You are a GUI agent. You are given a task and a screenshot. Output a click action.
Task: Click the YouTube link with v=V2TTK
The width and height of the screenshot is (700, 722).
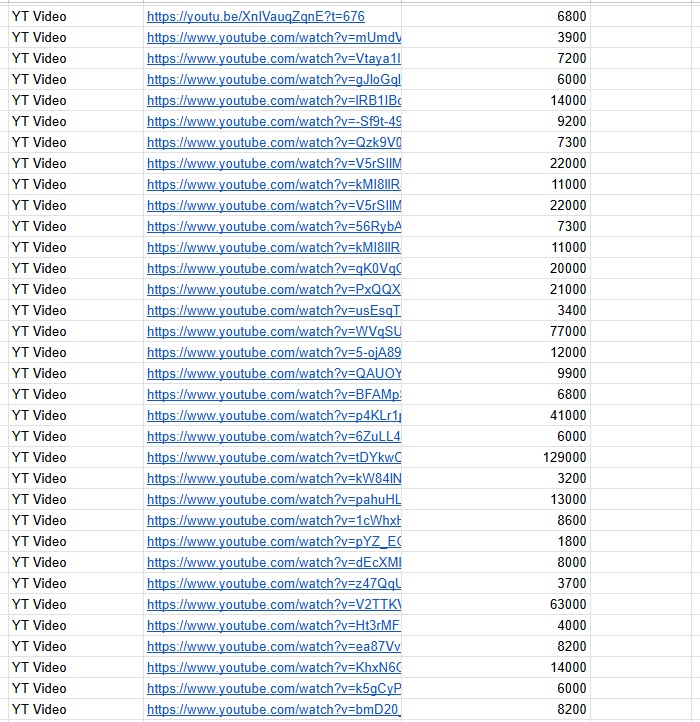tap(273, 604)
